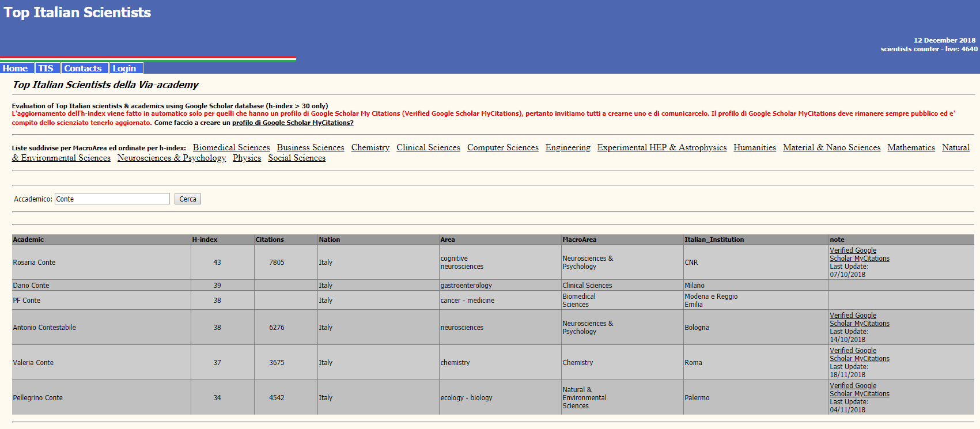Open Pellegrino Conte's Verified Google Scholar link
The image size is (980, 429).
tap(859, 390)
